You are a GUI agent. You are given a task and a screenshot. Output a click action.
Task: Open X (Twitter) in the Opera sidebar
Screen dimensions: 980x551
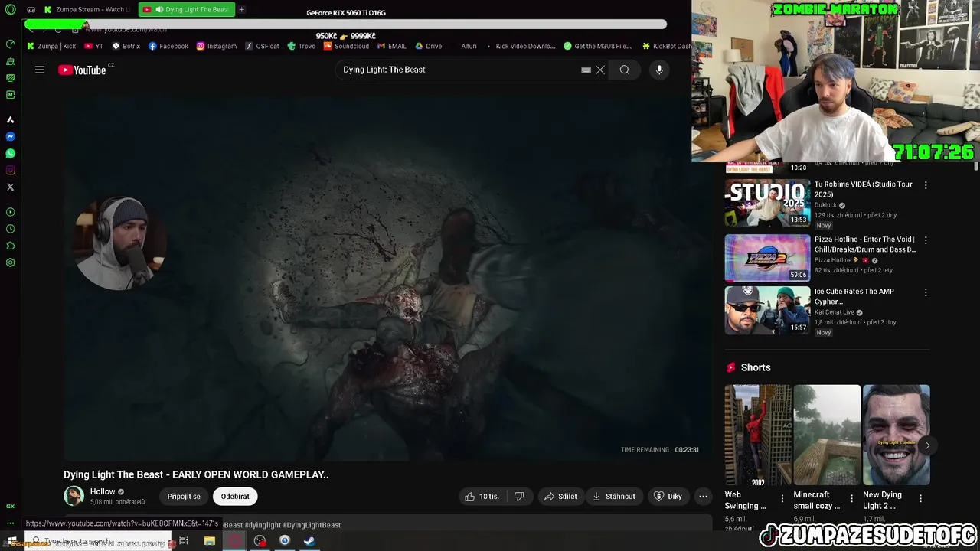[x=10, y=187]
